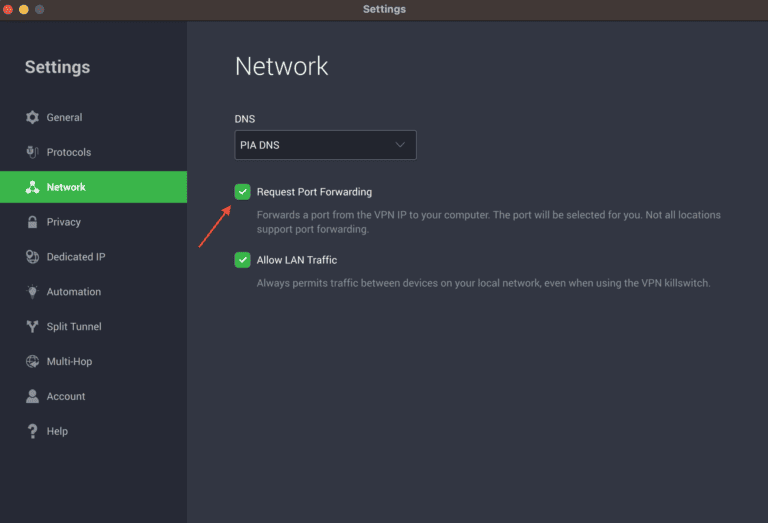Click the yellow minimize window button
This screenshot has height=523, width=768.
click(24, 9)
